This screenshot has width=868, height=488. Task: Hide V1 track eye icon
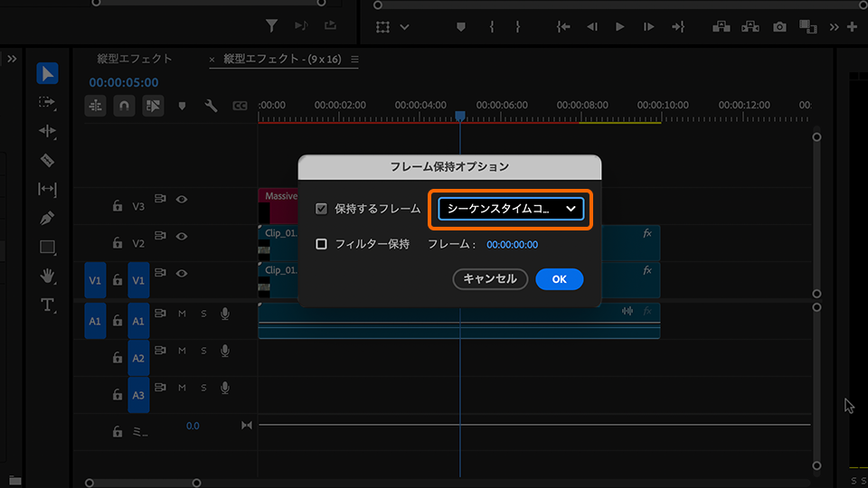[182, 273]
